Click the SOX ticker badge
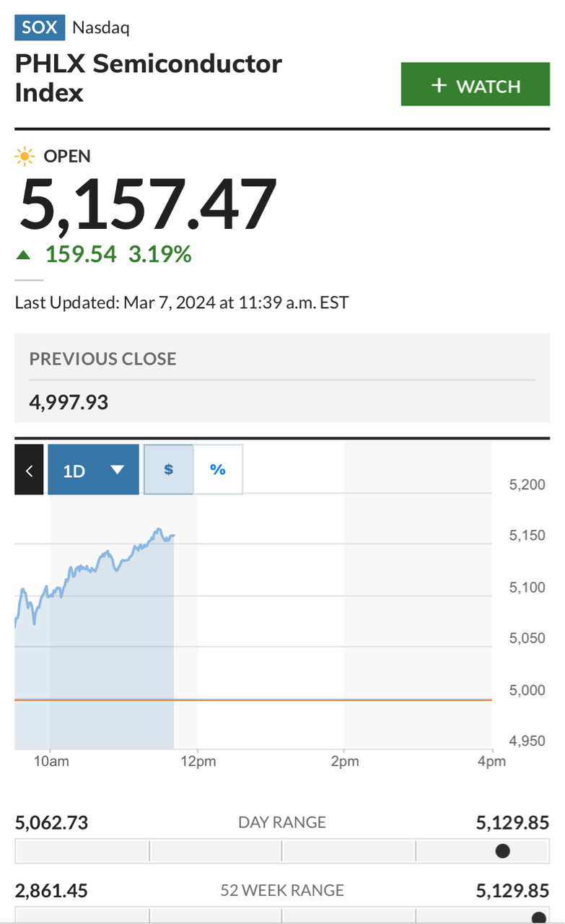 [40, 28]
